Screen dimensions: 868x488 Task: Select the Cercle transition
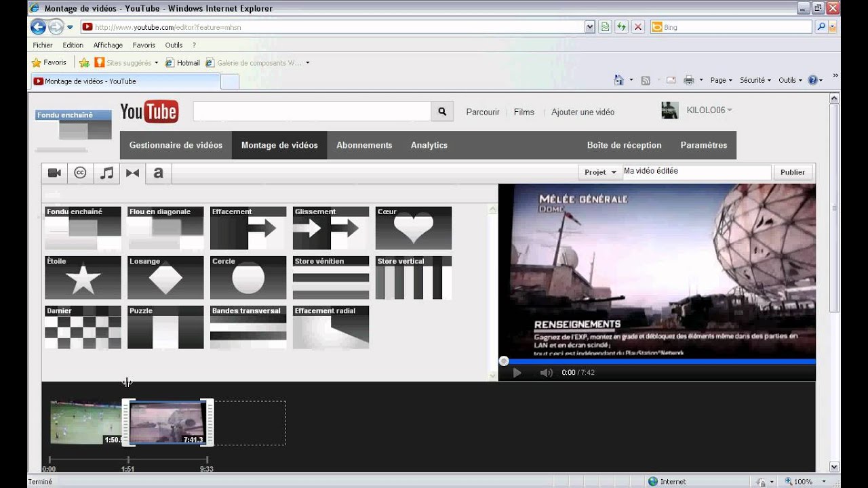(248, 278)
